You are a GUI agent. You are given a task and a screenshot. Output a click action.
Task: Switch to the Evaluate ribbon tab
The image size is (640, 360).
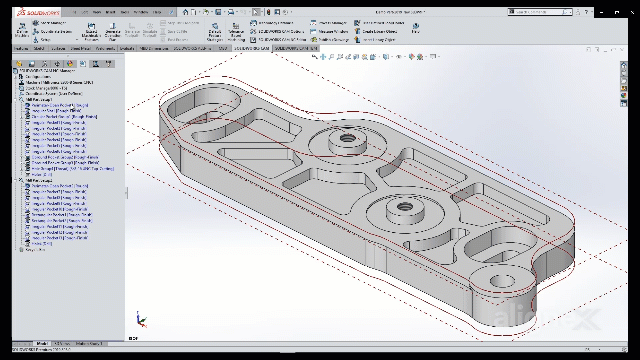127,48
